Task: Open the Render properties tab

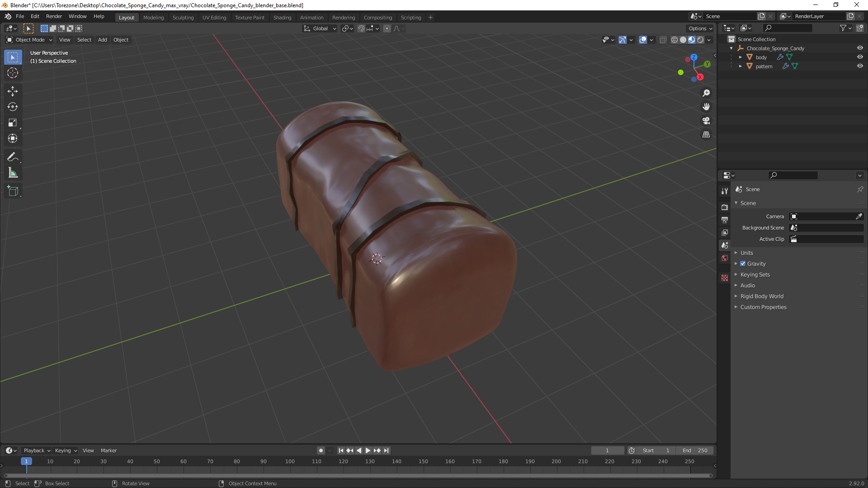Action: (x=725, y=207)
